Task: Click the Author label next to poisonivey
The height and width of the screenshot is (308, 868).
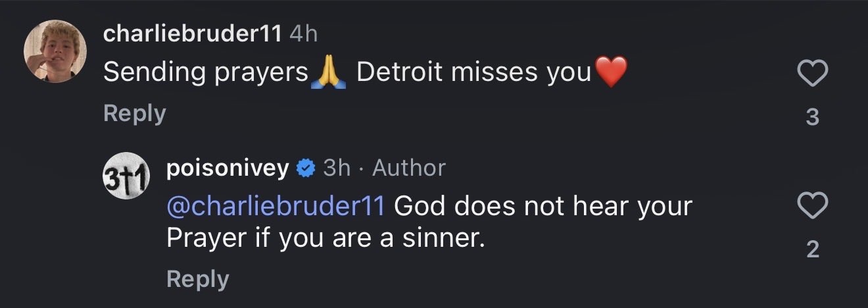Action: point(408,168)
